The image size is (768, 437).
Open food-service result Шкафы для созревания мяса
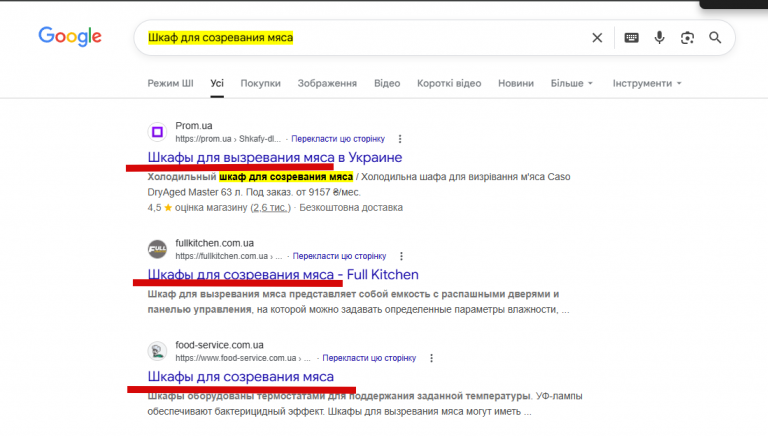[240, 376]
